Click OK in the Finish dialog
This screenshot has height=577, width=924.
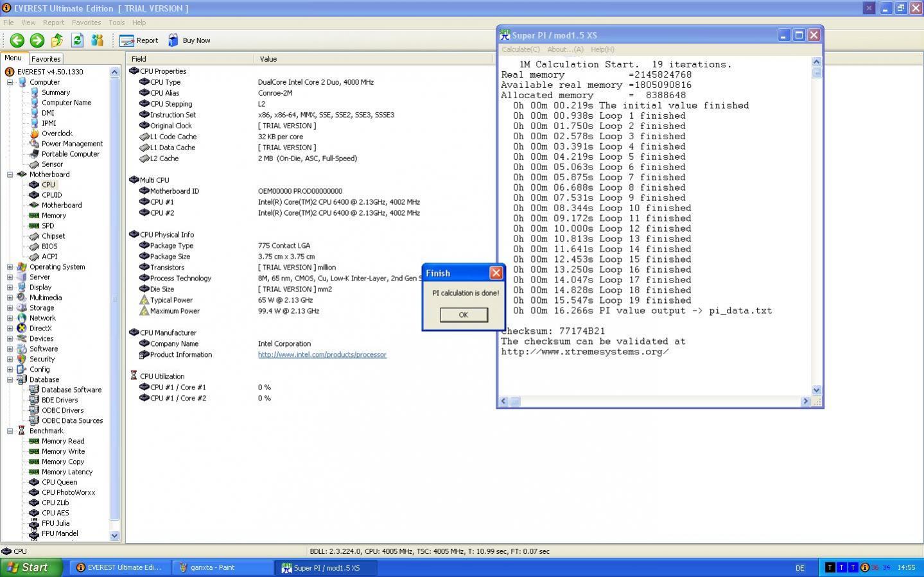(464, 314)
